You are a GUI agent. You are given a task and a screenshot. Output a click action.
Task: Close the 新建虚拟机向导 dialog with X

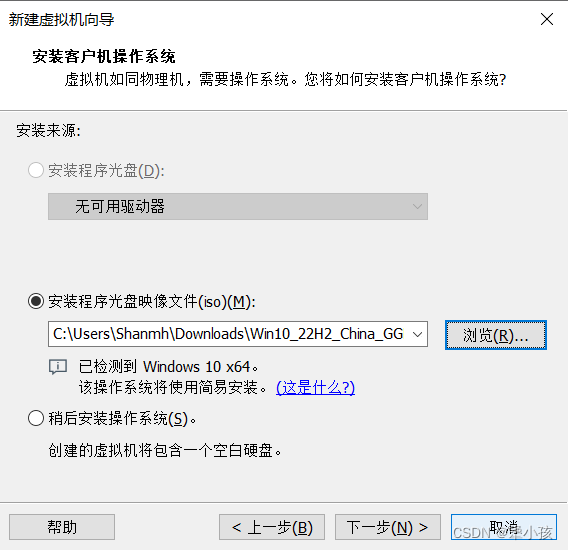click(547, 19)
